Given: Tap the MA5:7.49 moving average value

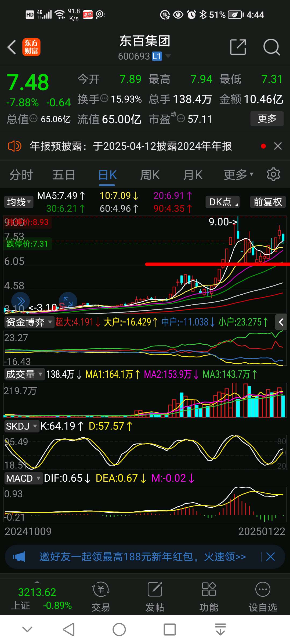Looking at the screenshot, I should 61,196.
